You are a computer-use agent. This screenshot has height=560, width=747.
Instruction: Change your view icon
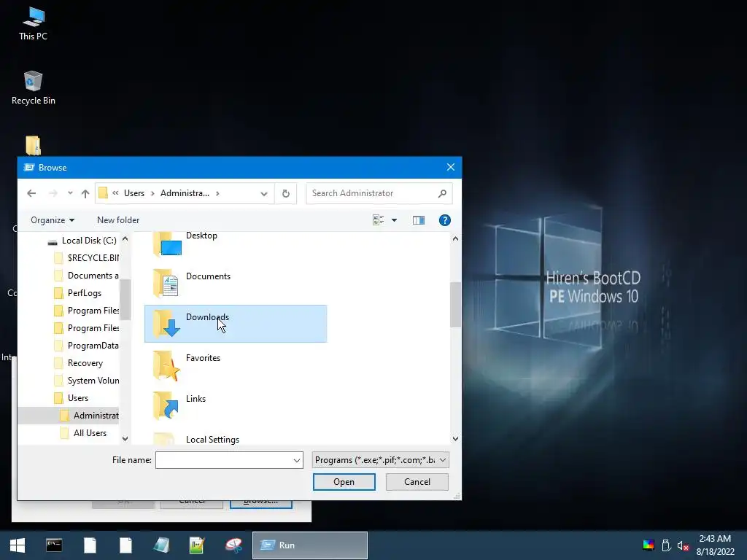point(379,220)
